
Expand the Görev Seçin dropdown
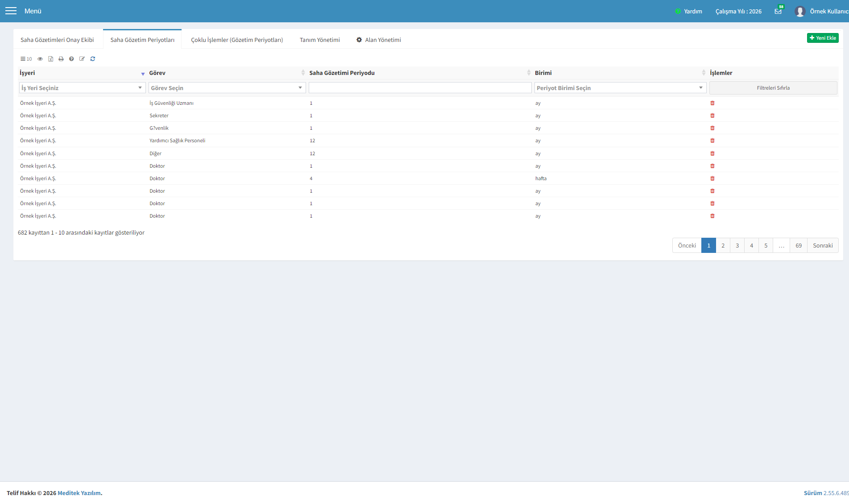(x=227, y=88)
